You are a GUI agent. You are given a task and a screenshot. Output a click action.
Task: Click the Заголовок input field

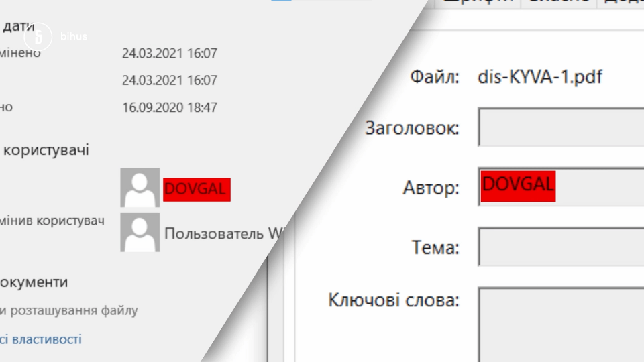[561, 127]
